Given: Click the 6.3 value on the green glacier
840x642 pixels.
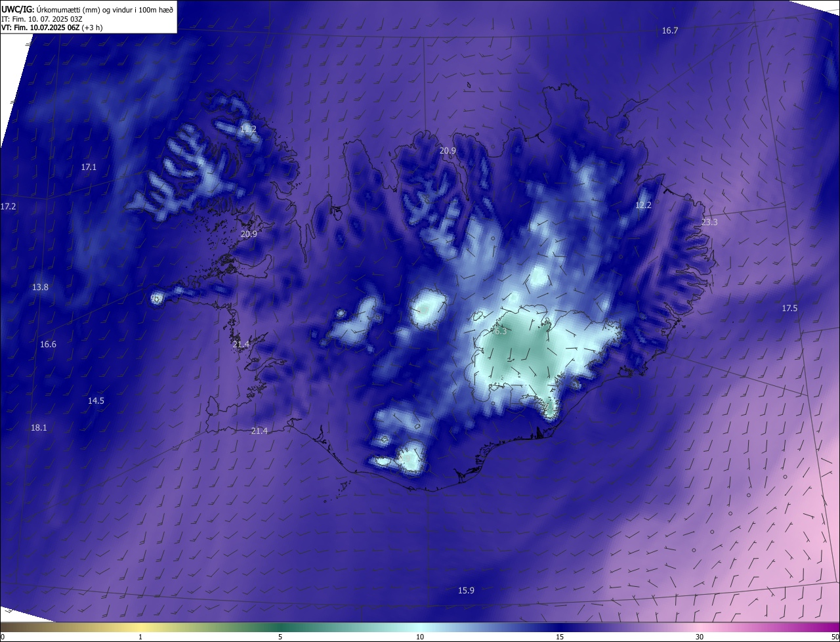Looking at the screenshot, I should (x=499, y=331).
